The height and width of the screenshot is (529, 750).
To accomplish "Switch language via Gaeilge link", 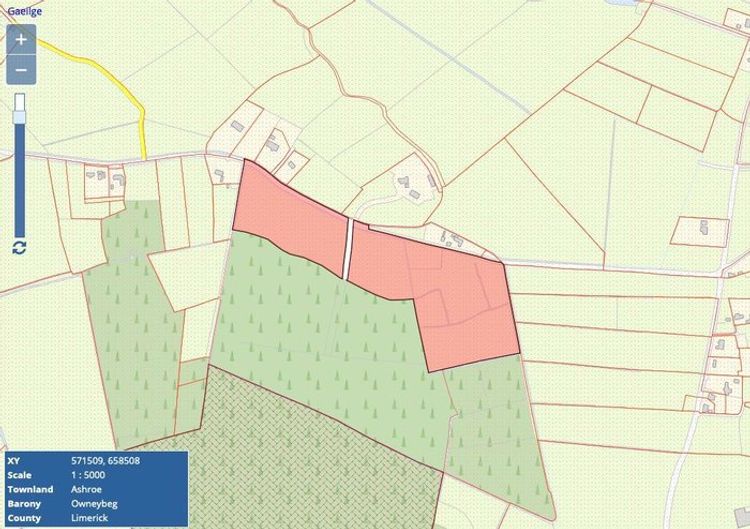I will click(24, 11).
